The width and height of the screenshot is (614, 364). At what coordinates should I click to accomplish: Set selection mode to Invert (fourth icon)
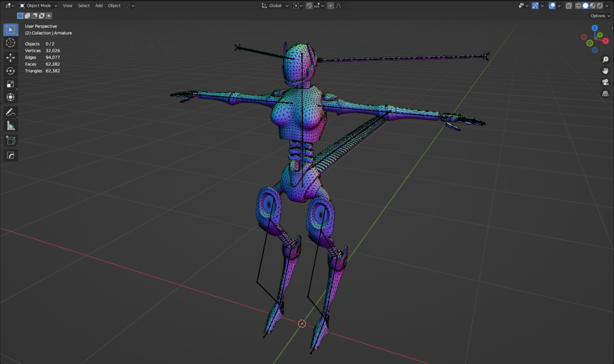point(42,16)
